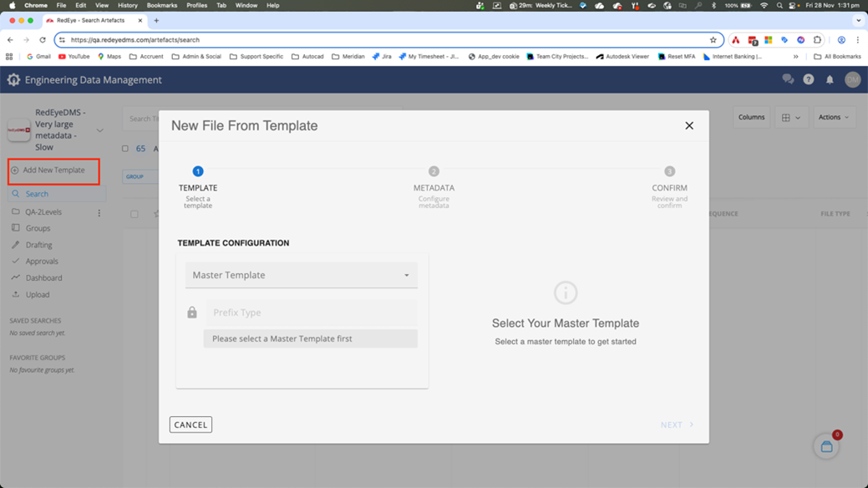Open the QA-2Levels three-dot menu
868x488 pixels.
pos(99,213)
